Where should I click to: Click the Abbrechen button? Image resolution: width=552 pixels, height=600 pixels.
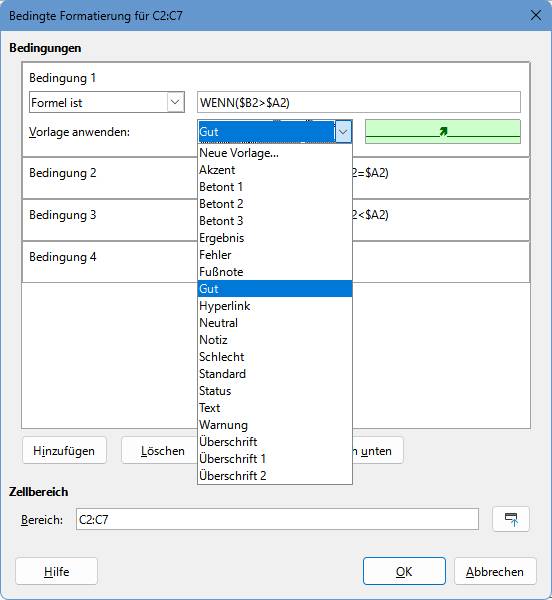coord(495,571)
